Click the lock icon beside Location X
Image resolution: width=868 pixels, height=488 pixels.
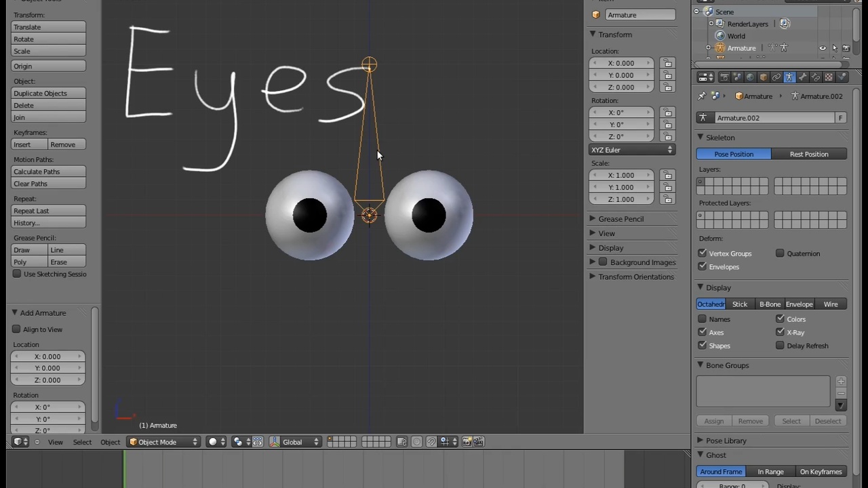click(668, 63)
